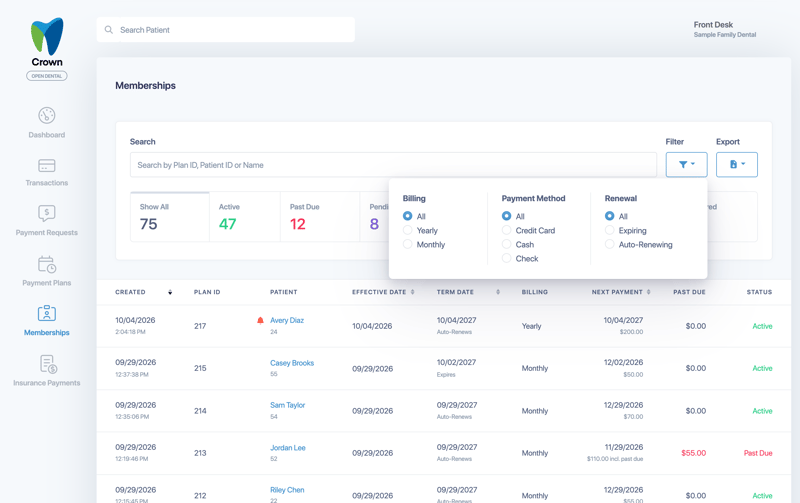The width and height of the screenshot is (800, 503).
Task: Open patient Casey Brooks link
Action: click(x=292, y=363)
